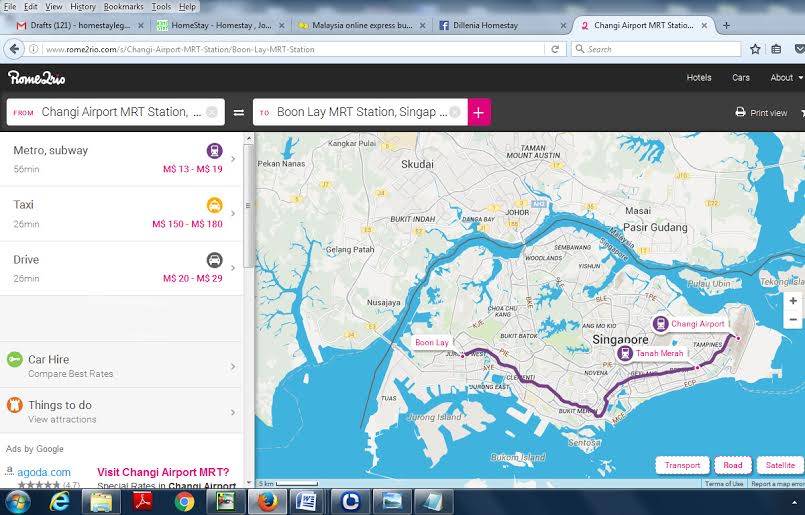Open Google Chrome from taskbar
The height and width of the screenshot is (515, 805).
184,502
